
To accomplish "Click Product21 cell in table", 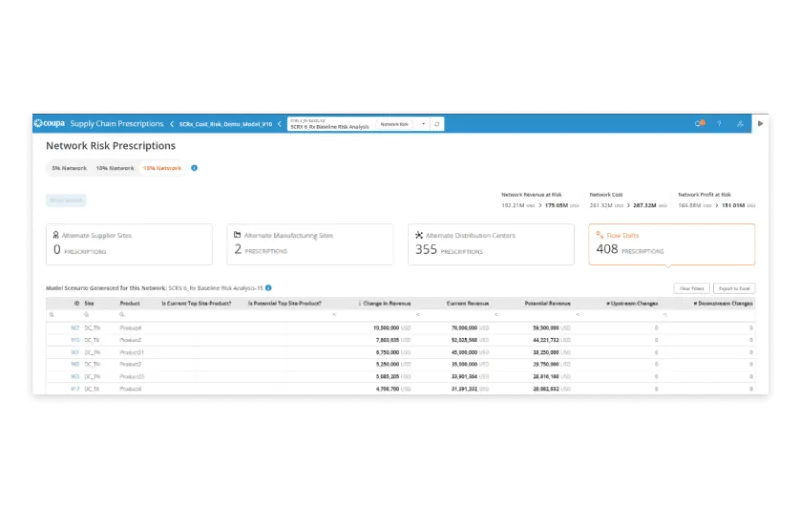I will tap(132, 352).
